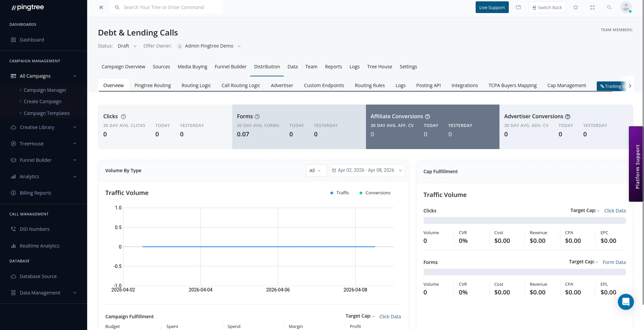Open the Volume By Type 'All' dropdown
The height and width of the screenshot is (330, 644).
point(316,170)
